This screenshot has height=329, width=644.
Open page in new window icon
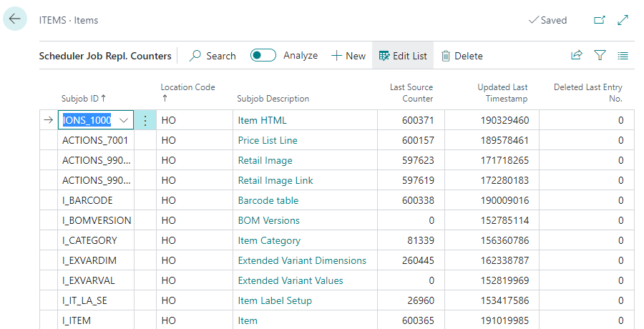point(600,20)
